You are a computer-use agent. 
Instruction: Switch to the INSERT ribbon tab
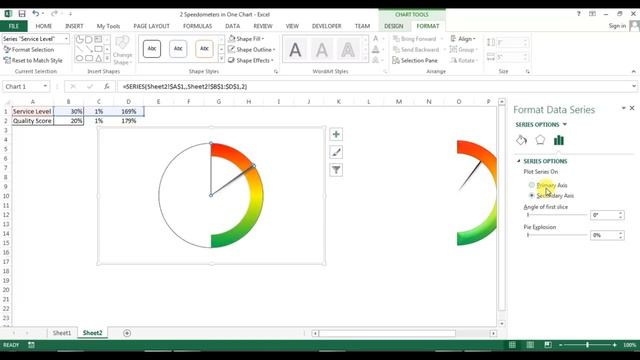point(74,26)
